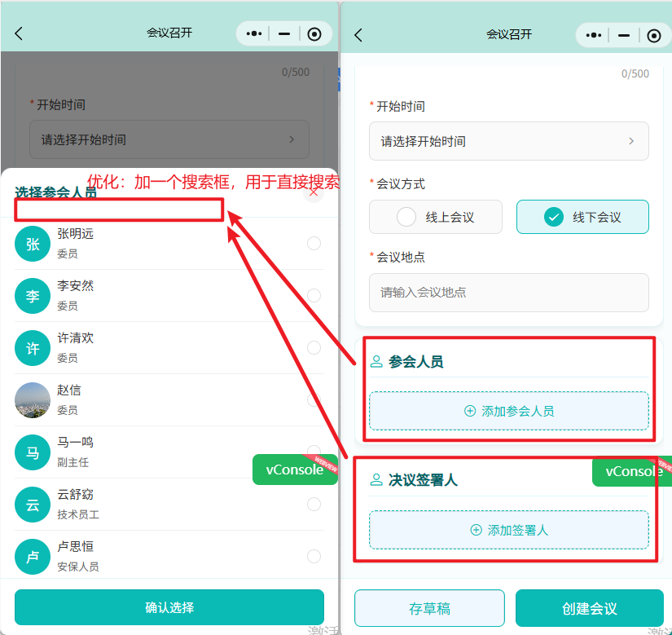672x635 pixels.
Task: Click the 确认选择 button
Action: (169, 607)
